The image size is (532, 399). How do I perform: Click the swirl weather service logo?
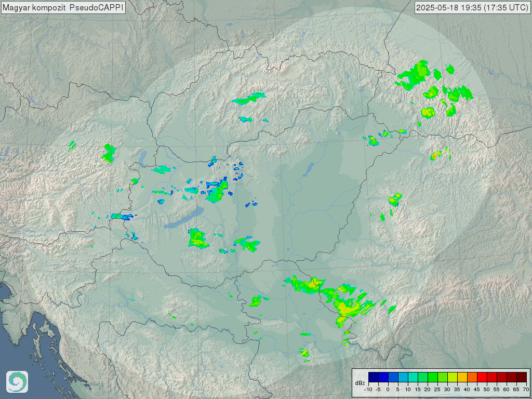tap(17, 382)
